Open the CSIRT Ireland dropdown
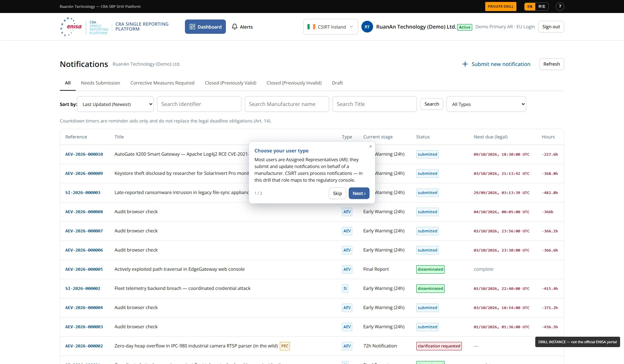The height and width of the screenshot is (364, 624). (x=331, y=27)
